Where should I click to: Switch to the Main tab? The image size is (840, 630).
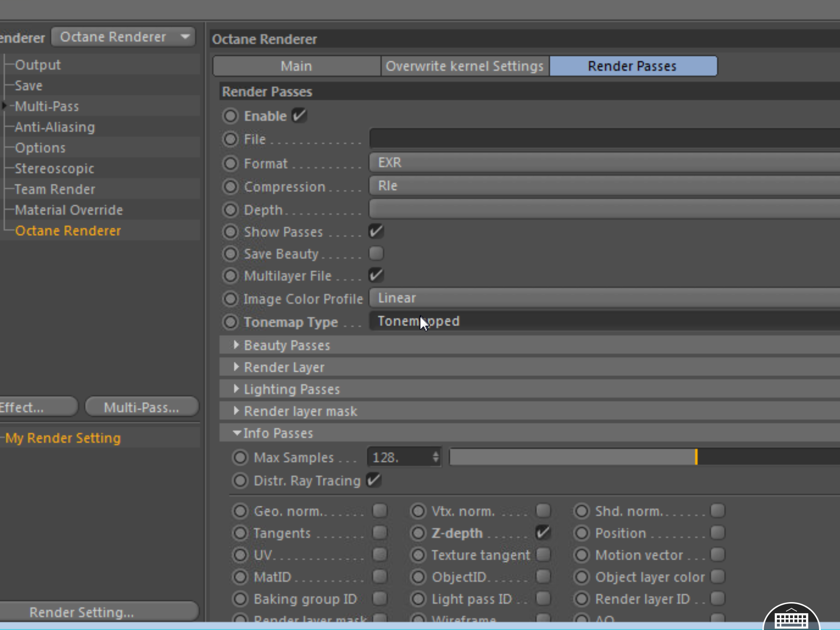[x=296, y=66]
